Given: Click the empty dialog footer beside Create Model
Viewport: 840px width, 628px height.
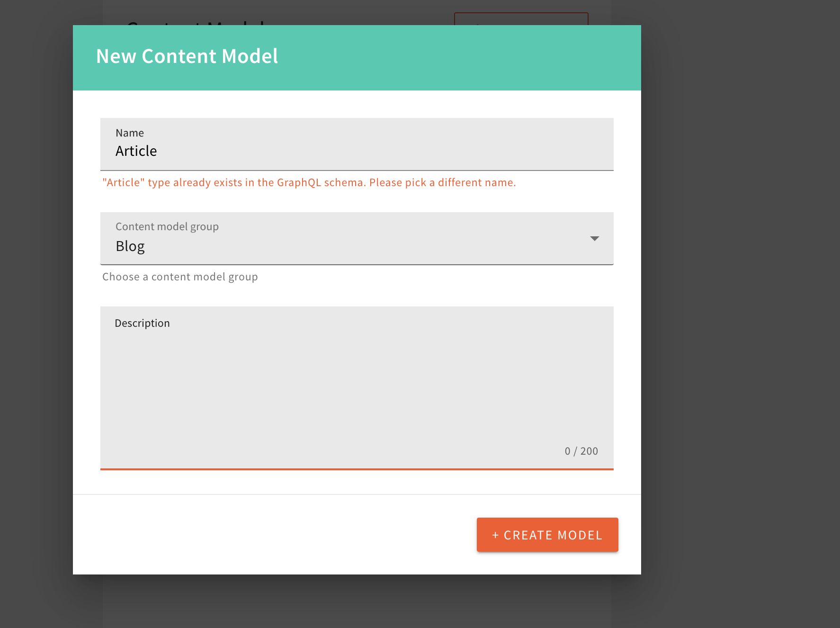Looking at the screenshot, I should tap(275, 535).
